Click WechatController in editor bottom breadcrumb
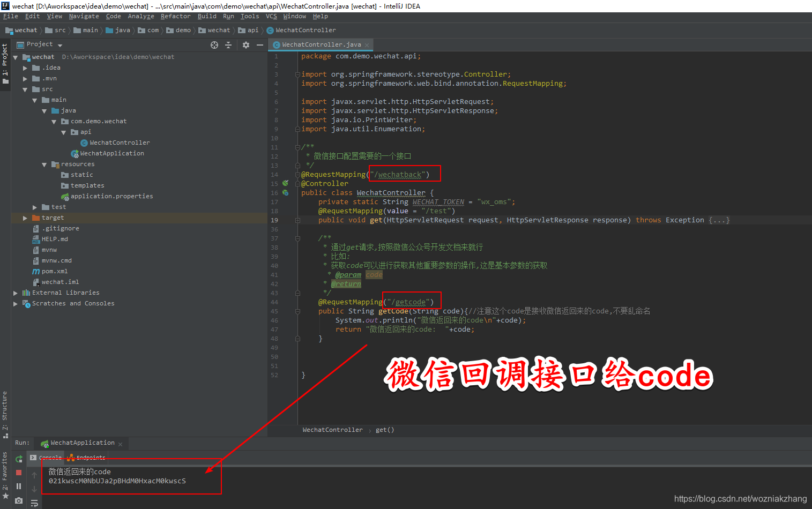Viewport: 812px width, 509px height. pos(332,430)
